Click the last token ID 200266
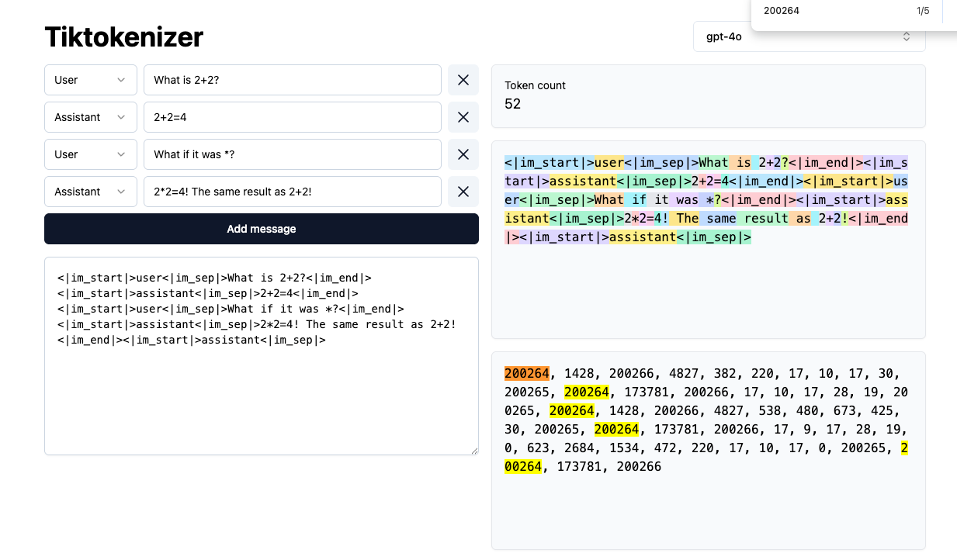 coord(640,466)
